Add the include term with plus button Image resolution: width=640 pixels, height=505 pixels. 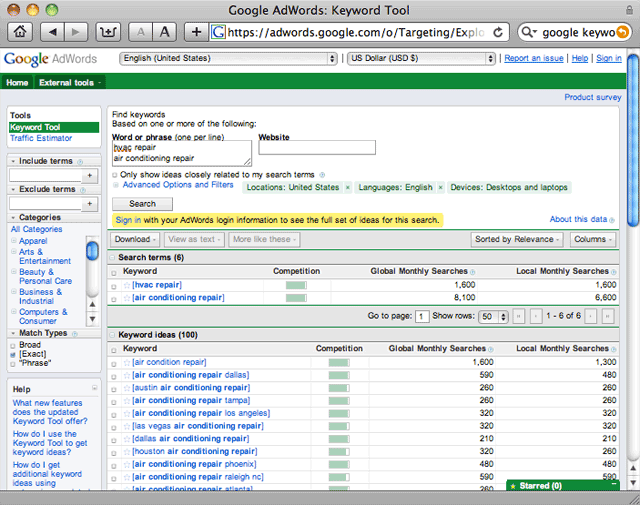pyautogui.click(x=90, y=176)
